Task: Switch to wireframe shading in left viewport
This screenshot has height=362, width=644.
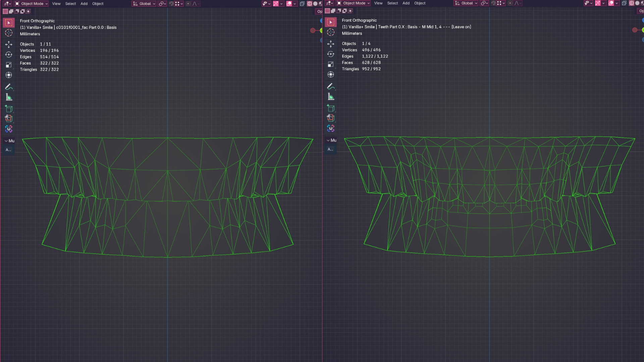Action: click(x=310, y=4)
